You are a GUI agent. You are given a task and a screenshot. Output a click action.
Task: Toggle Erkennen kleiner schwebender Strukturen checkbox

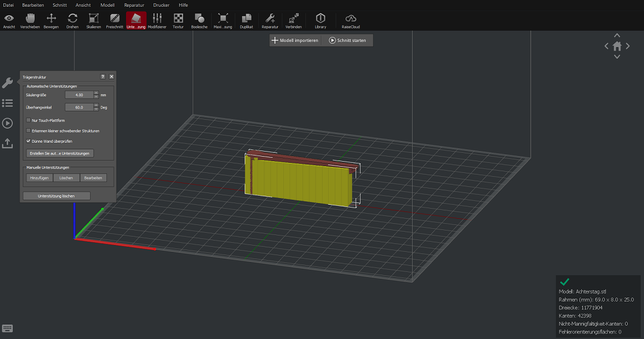[29, 131]
